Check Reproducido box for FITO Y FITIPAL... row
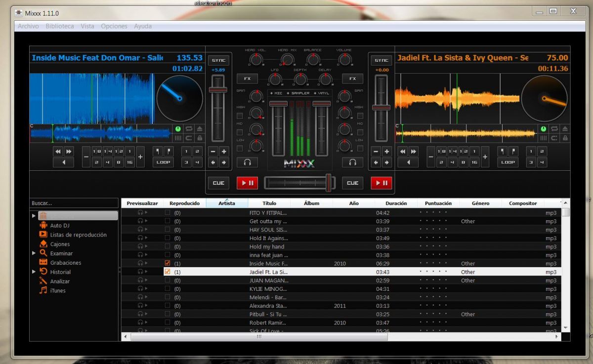The width and height of the screenshot is (593, 364). [168, 212]
